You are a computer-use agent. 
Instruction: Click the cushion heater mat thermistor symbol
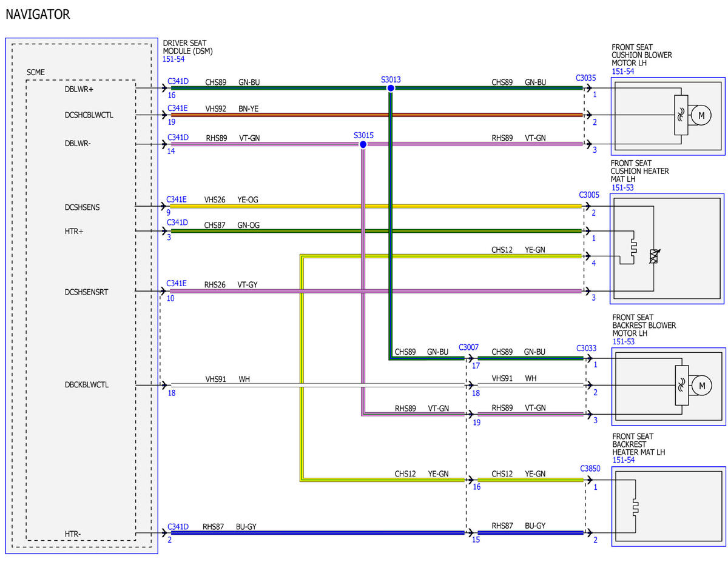[x=654, y=256]
